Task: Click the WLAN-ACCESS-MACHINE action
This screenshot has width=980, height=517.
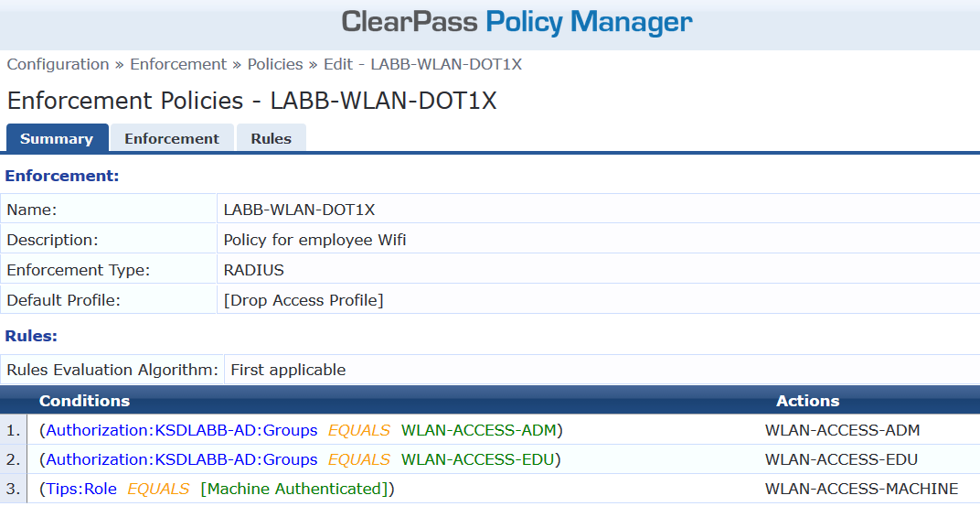Action: (x=862, y=489)
